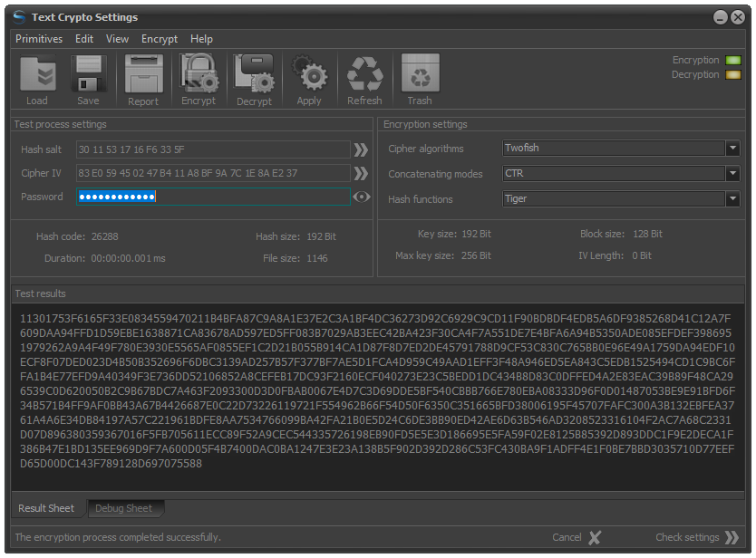Click the IV Length value 0 Bit
The image size is (756, 558).
click(x=642, y=255)
